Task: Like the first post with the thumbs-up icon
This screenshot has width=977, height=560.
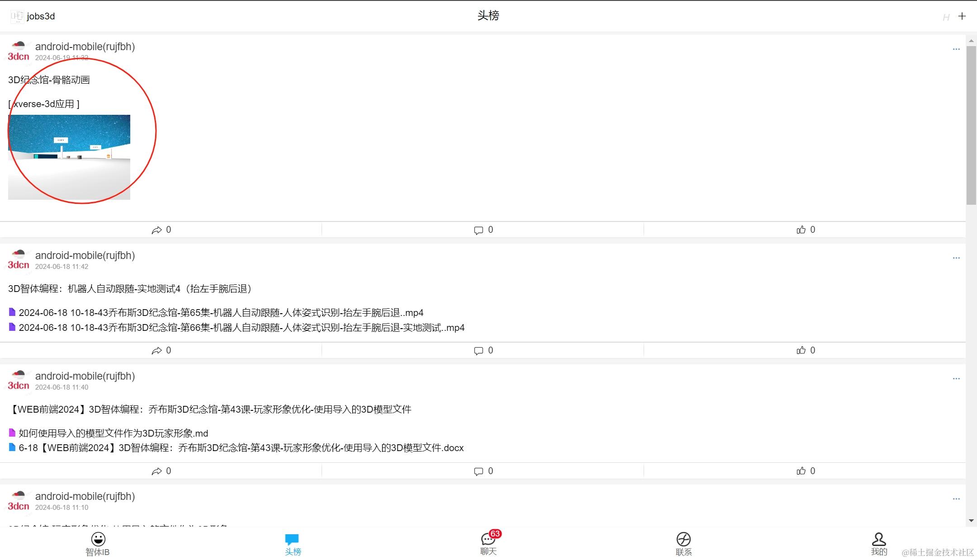Action: pyautogui.click(x=801, y=230)
